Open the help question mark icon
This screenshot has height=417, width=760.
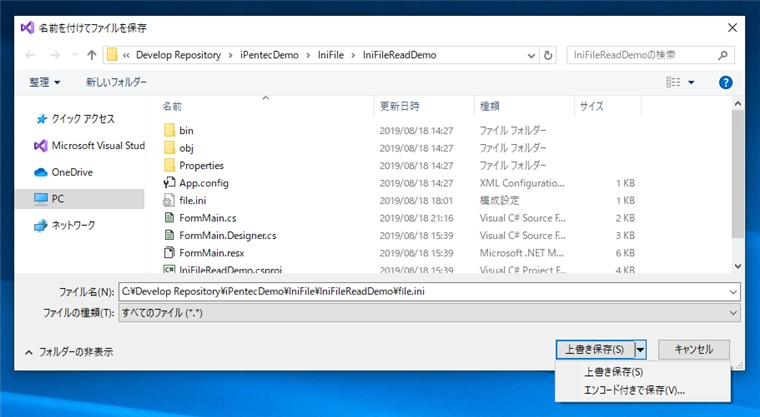(725, 82)
